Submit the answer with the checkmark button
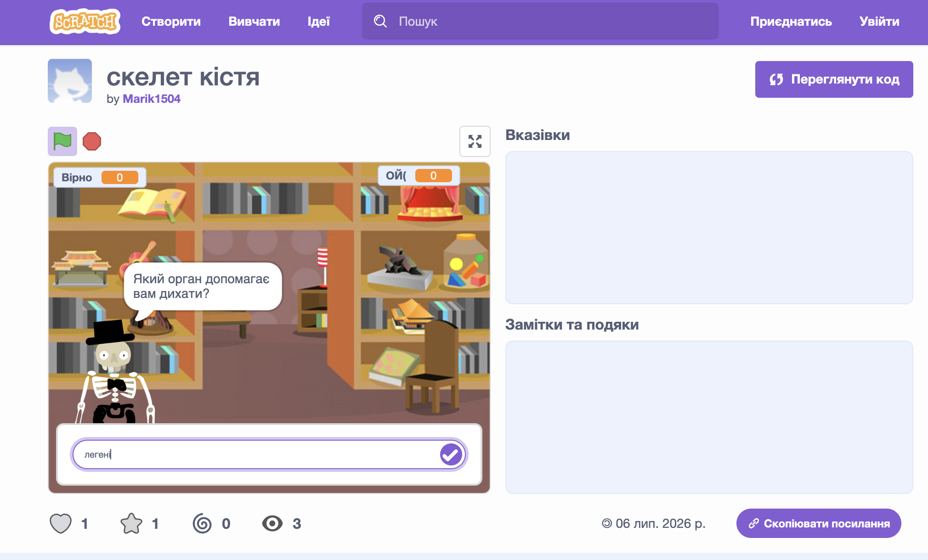Screen dimensions: 928x560 (x=451, y=454)
